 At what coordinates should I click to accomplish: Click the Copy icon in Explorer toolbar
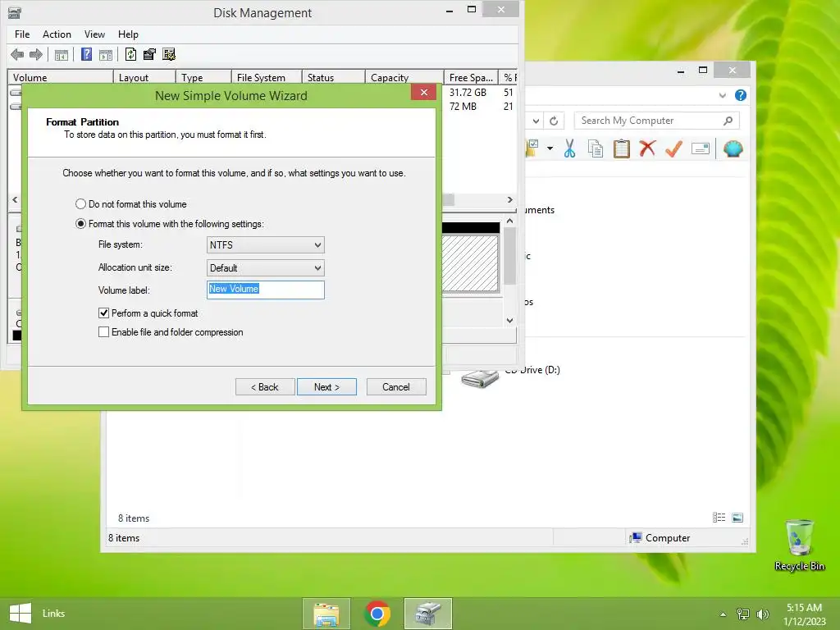[x=596, y=148]
